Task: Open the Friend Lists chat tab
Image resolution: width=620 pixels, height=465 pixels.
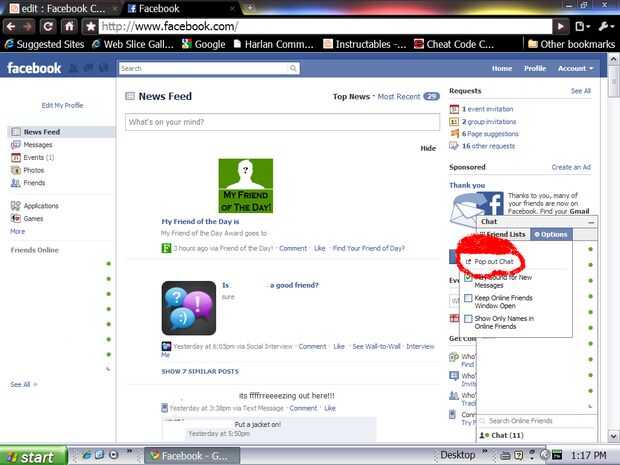Action: tap(503, 234)
